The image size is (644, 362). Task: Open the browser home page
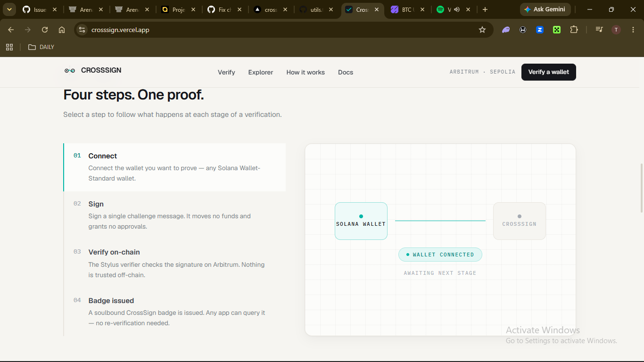[62, 30]
